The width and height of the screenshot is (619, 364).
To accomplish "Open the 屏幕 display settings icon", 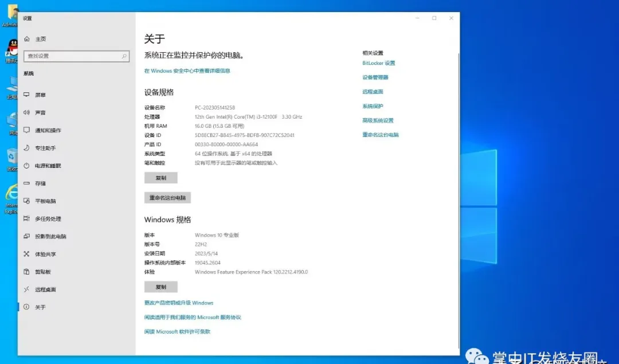I will 26,95.
